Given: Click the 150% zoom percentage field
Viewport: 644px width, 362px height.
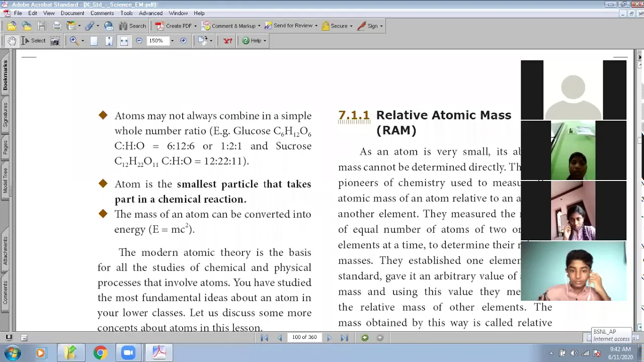Looking at the screenshot, I should click(157, 41).
